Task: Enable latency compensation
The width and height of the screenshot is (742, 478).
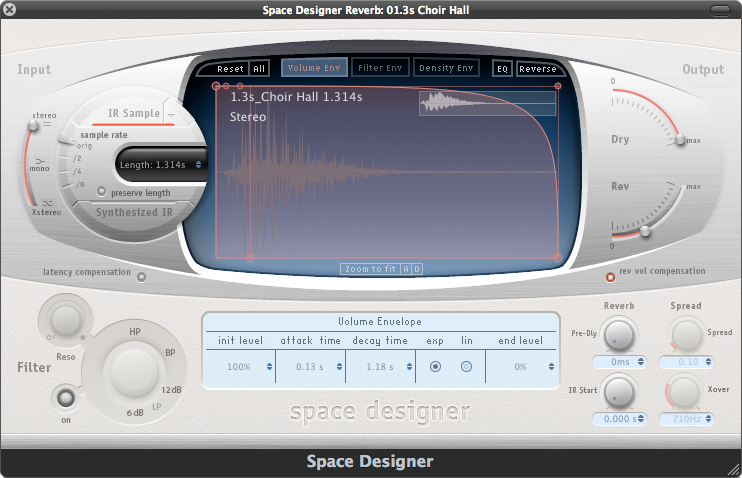Action: pos(141,277)
